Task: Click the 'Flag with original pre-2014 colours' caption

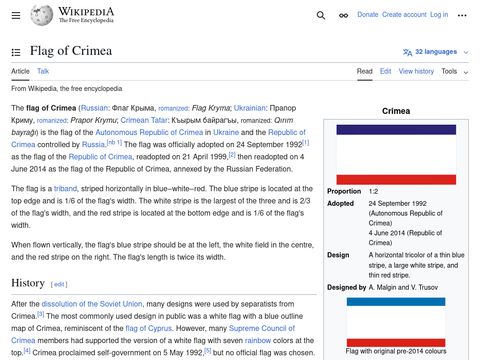Action: pyautogui.click(x=396, y=351)
